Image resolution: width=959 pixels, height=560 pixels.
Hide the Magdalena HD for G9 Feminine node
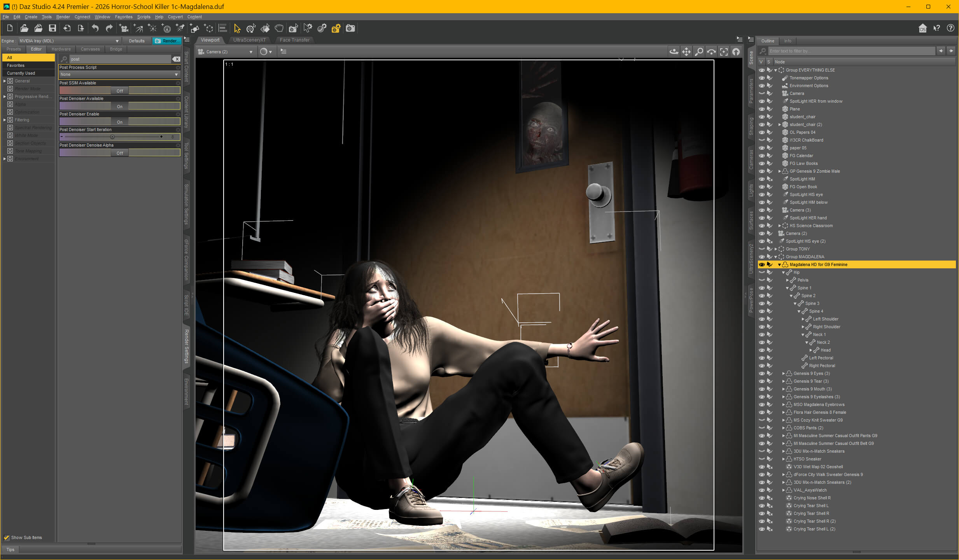(x=762, y=264)
